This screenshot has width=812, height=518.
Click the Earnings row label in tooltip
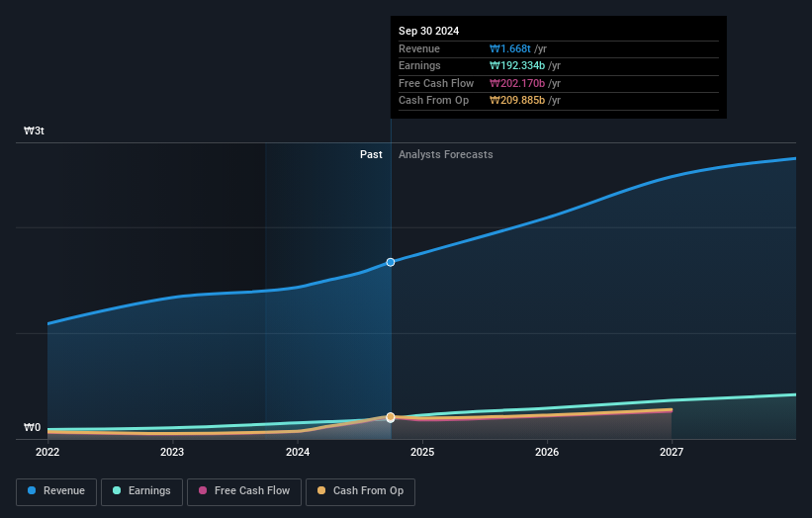pyautogui.click(x=419, y=65)
